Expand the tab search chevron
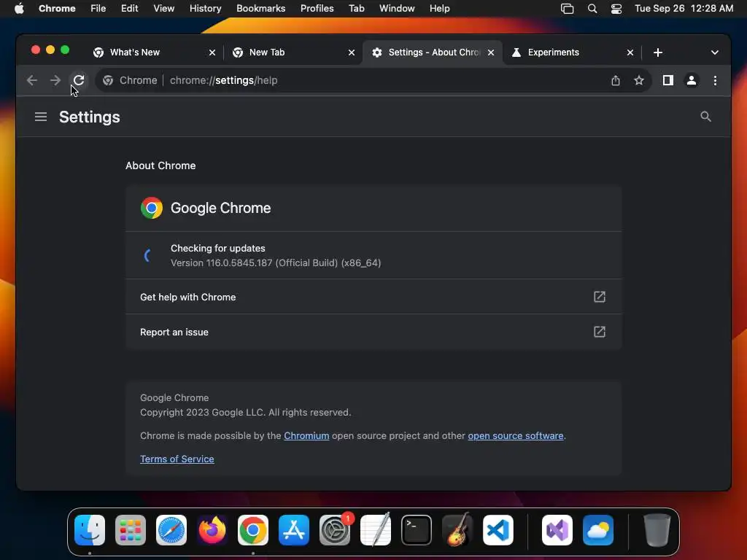Viewport: 747px width, 560px height. pyautogui.click(x=715, y=52)
